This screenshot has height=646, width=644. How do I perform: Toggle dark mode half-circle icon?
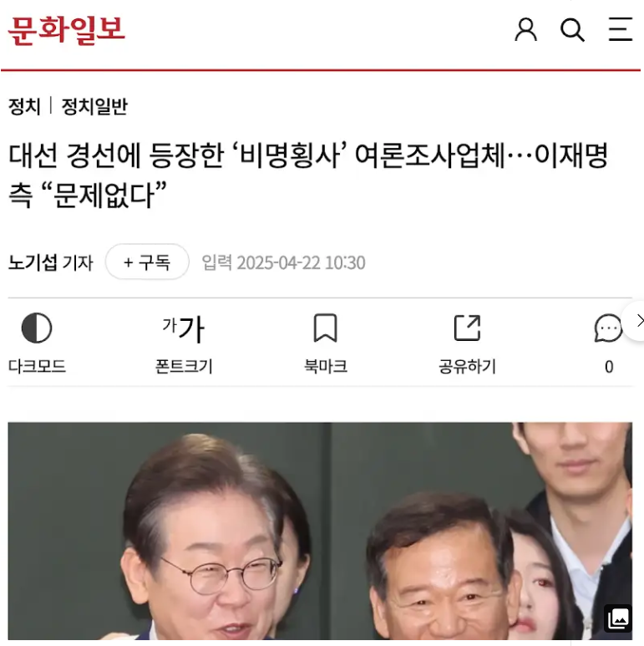(x=37, y=328)
